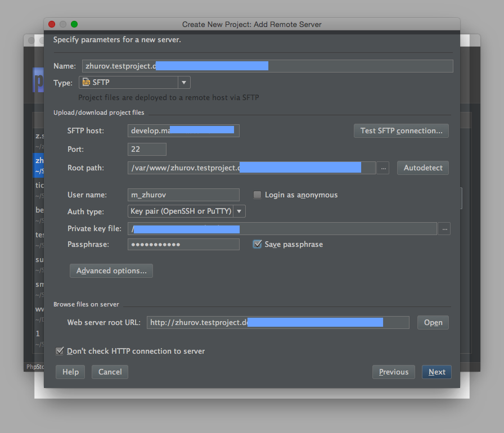Viewport: 504px width, 433px height.
Task: Go to the Next wizard step
Action: [436, 372]
